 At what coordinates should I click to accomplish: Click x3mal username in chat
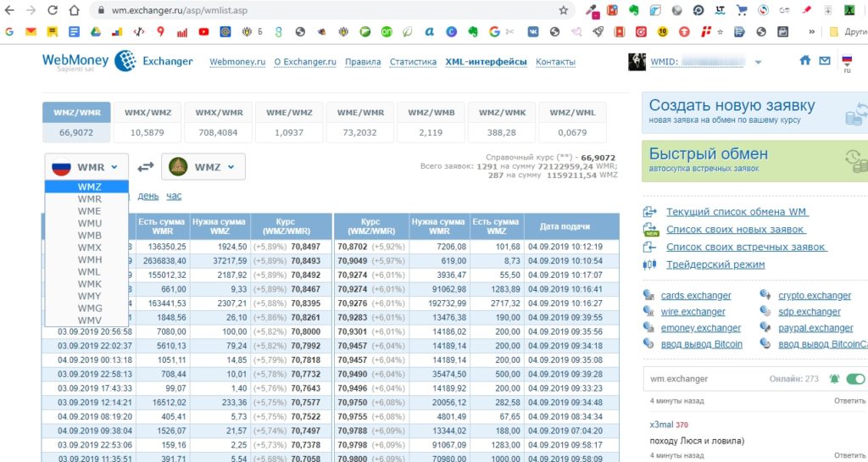pos(661,425)
